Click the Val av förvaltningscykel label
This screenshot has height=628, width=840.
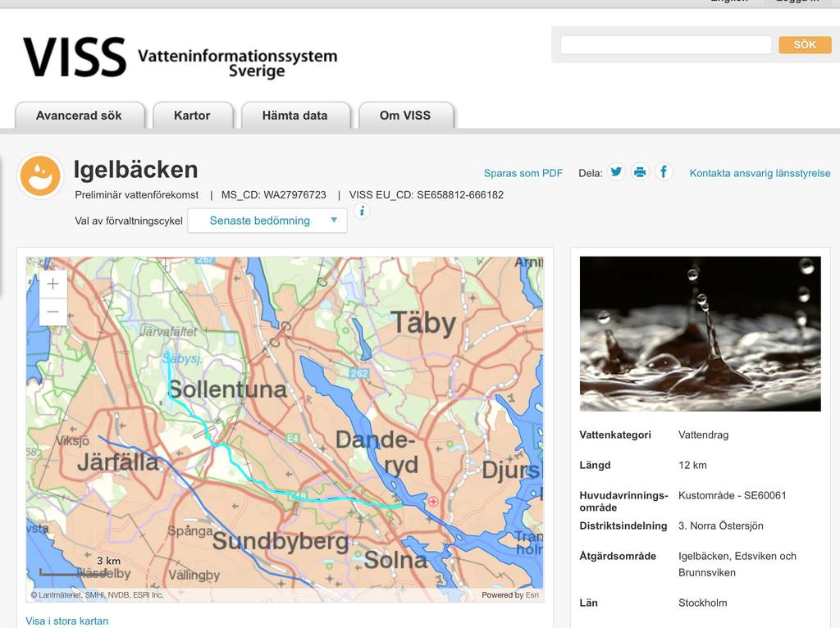(129, 221)
